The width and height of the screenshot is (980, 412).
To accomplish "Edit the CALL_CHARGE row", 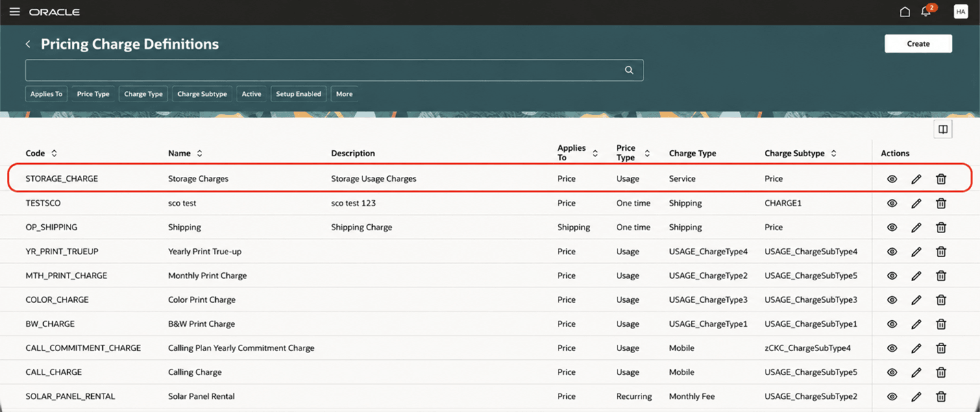I will 916,372.
